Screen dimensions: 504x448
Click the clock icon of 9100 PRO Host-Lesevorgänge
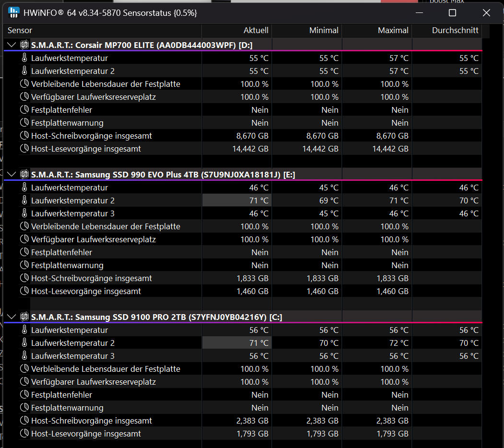(24, 434)
